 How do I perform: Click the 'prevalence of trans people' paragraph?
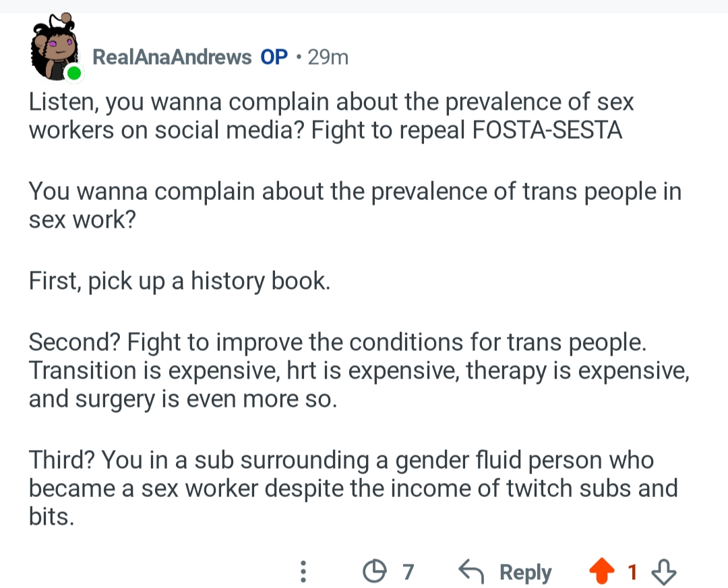click(354, 205)
